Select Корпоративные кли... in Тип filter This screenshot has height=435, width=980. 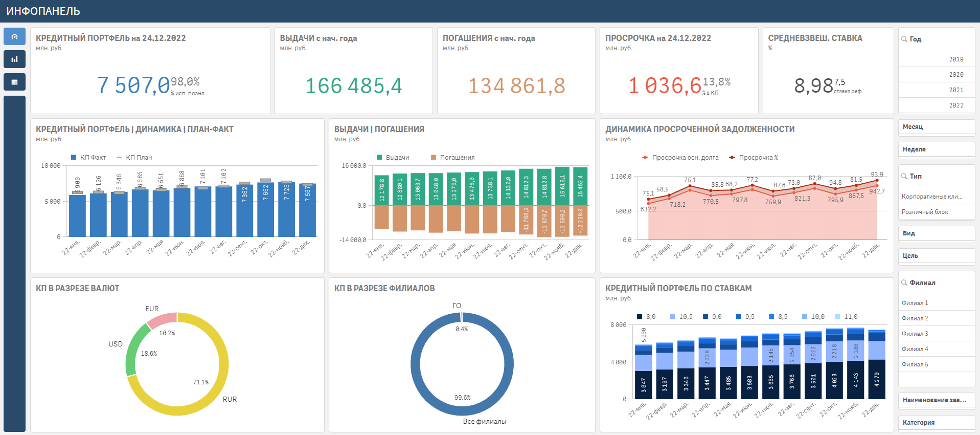pos(937,197)
